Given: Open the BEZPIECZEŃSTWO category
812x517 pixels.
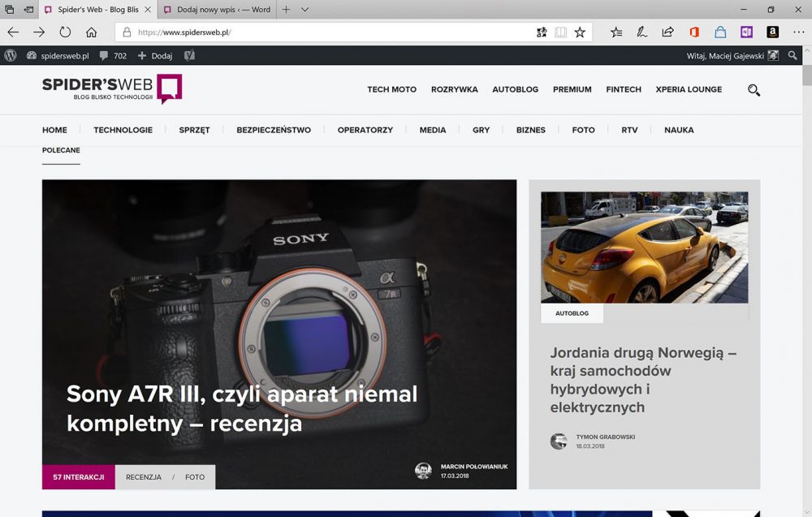Looking at the screenshot, I should tap(274, 130).
